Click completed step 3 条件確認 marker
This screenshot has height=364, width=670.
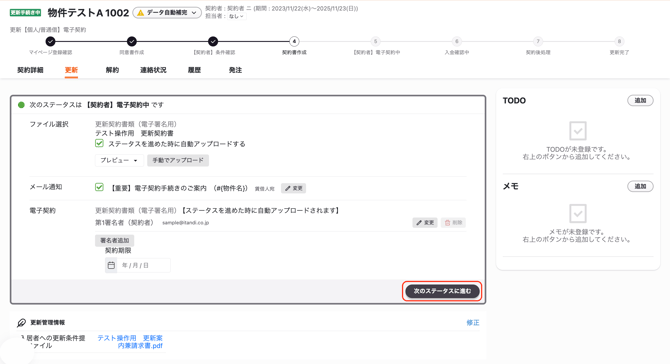(x=213, y=41)
